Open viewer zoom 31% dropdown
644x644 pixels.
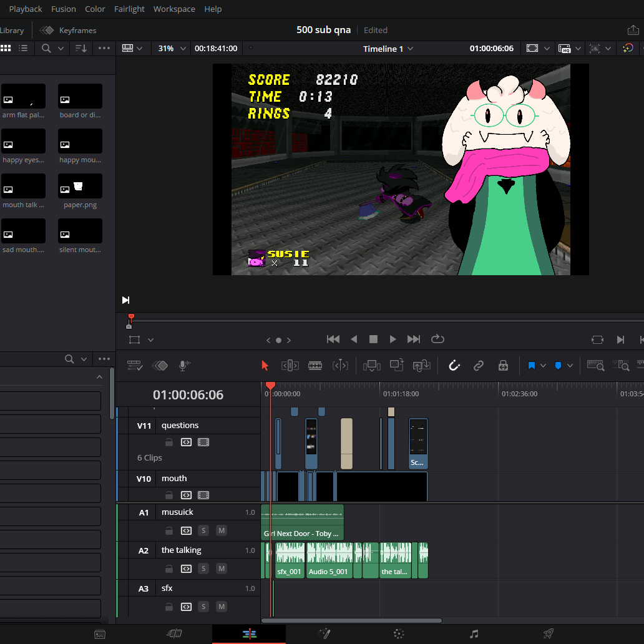pyautogui.click(x=172, y=49)
